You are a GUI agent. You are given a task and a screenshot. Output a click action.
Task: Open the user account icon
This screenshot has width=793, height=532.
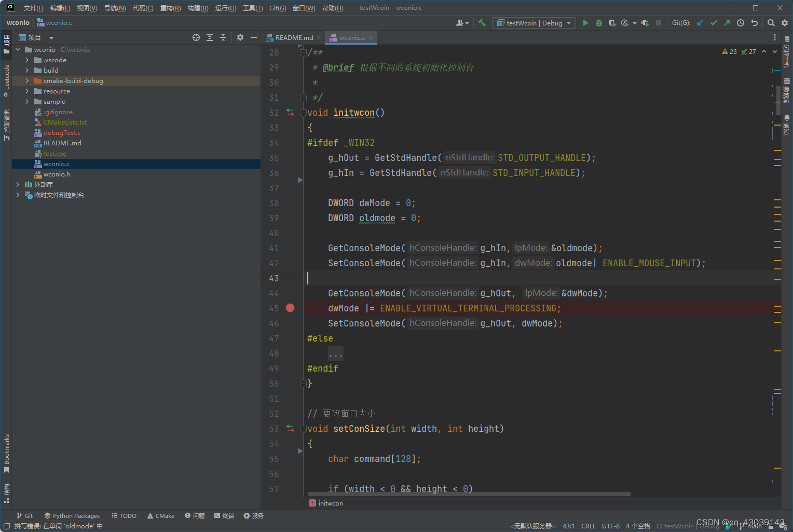462,23
